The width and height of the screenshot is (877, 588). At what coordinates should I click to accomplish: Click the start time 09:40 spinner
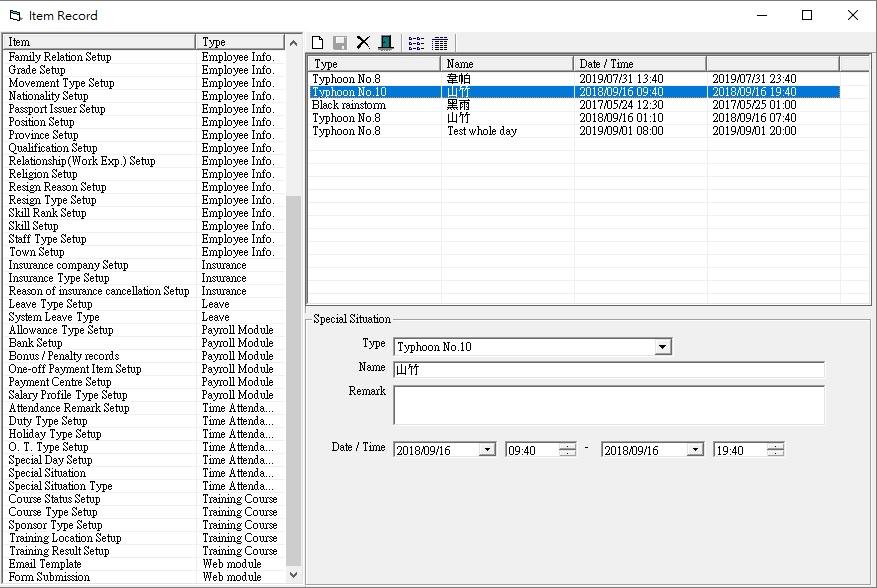click(567, 450)
